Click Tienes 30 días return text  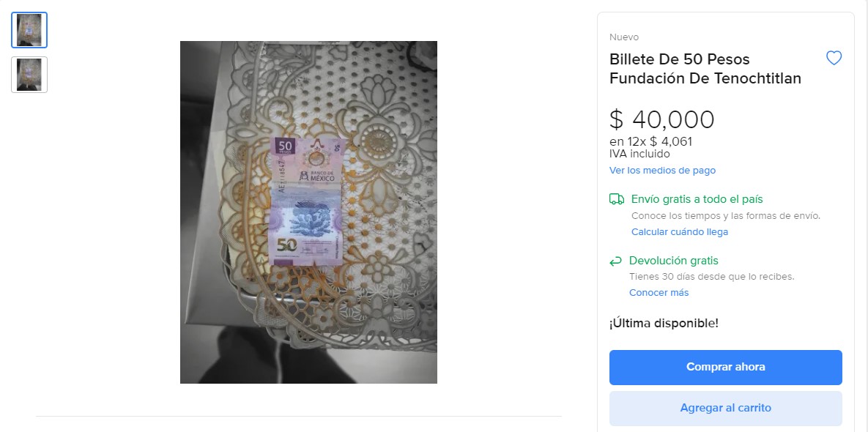[712, 276]
